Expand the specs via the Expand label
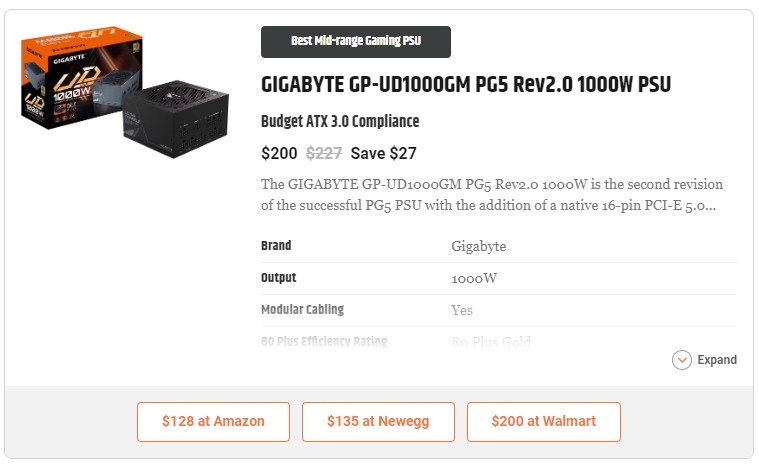Image resolution: width=759 pixels, height=465 pixels. pyautogui.click(x=717, y=360)
